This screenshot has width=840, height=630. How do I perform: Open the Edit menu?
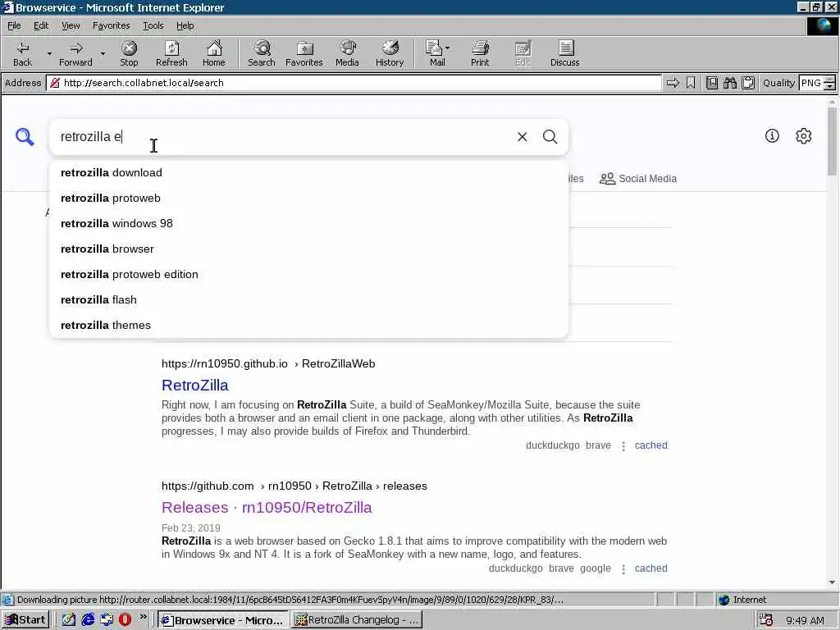[x=41, y=25]
